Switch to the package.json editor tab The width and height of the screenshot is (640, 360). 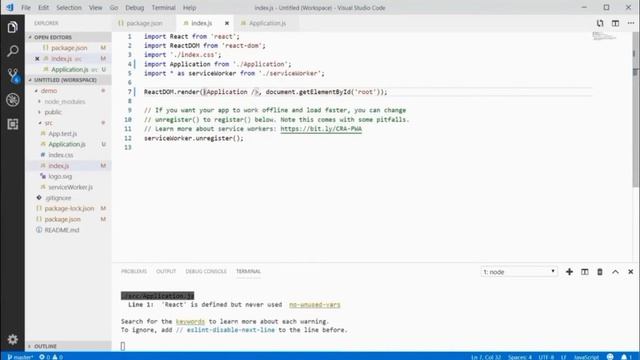(x=144, y=23)
